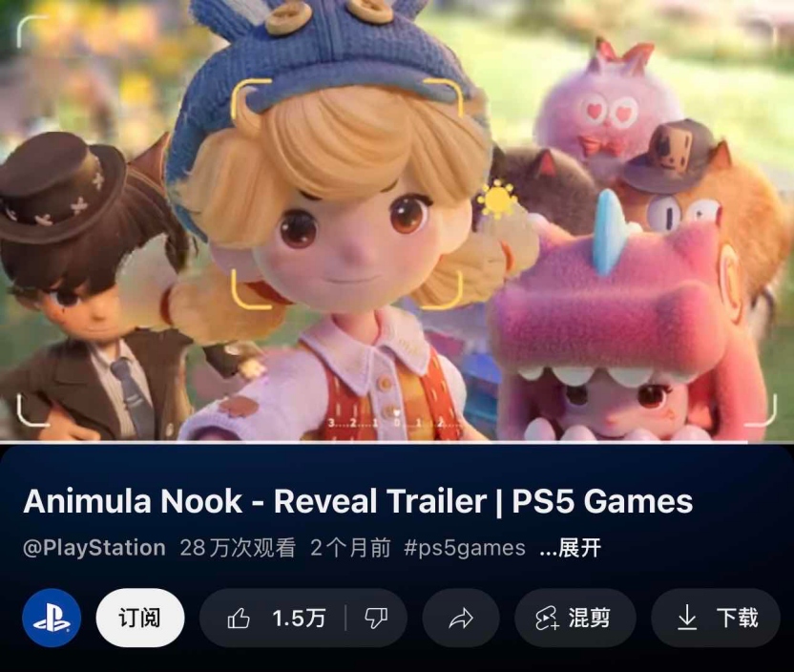
Task: Select the 混剪 remix button label
Action: point(589,618)
